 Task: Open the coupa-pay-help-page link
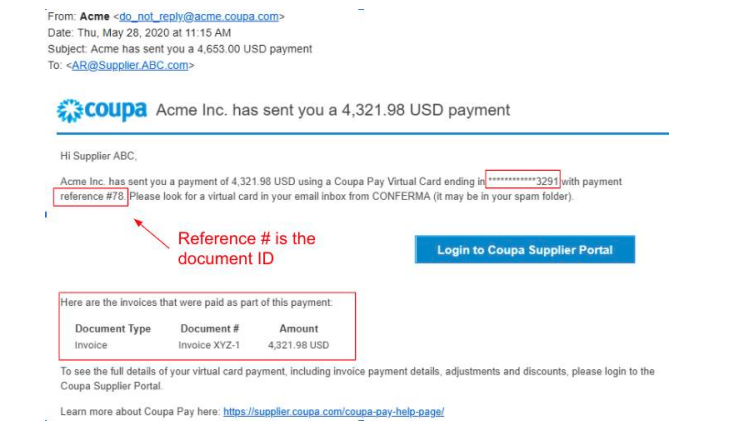pos(333,411)
